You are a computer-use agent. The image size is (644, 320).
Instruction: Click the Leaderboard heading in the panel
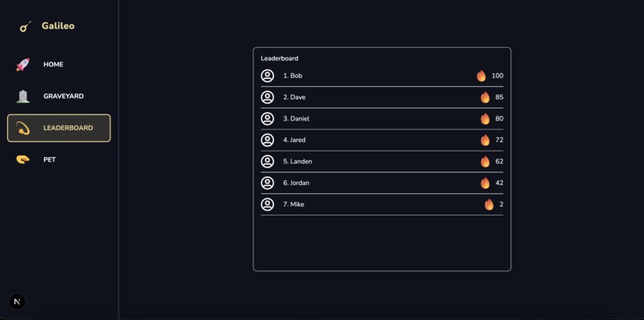[x=280, y=58]
